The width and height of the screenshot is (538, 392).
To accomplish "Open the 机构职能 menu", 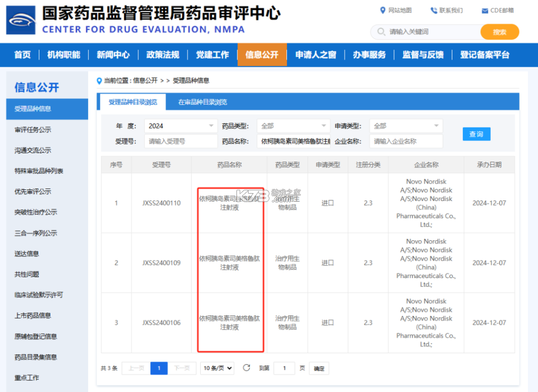I will click(x=64, y=55).
